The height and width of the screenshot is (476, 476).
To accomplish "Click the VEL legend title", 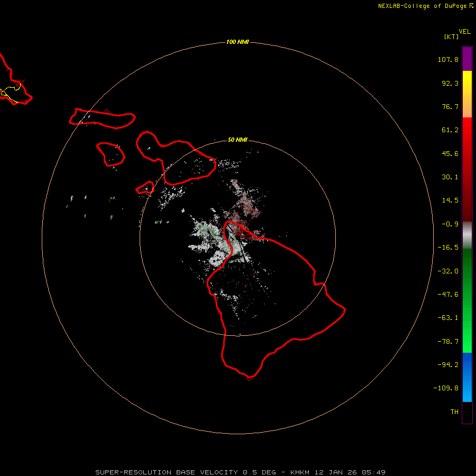I will 464,32.
